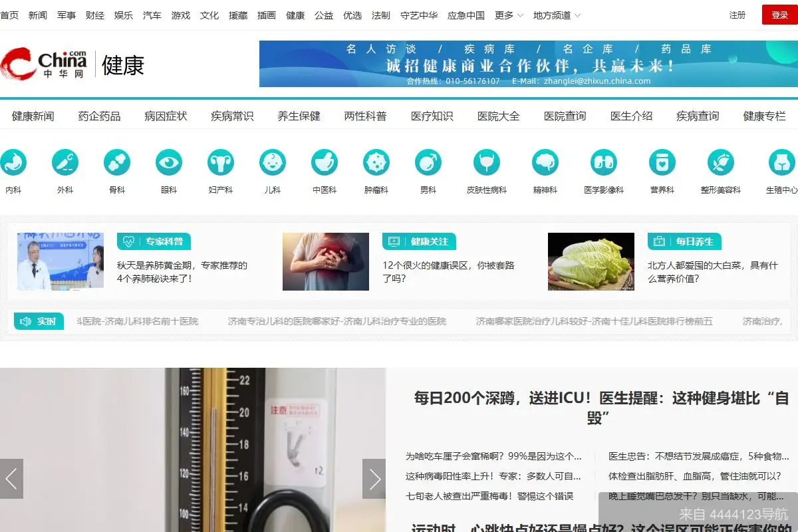
Task: Click the 营养科 nutrition department icon
Action: (x=661, y=161)
